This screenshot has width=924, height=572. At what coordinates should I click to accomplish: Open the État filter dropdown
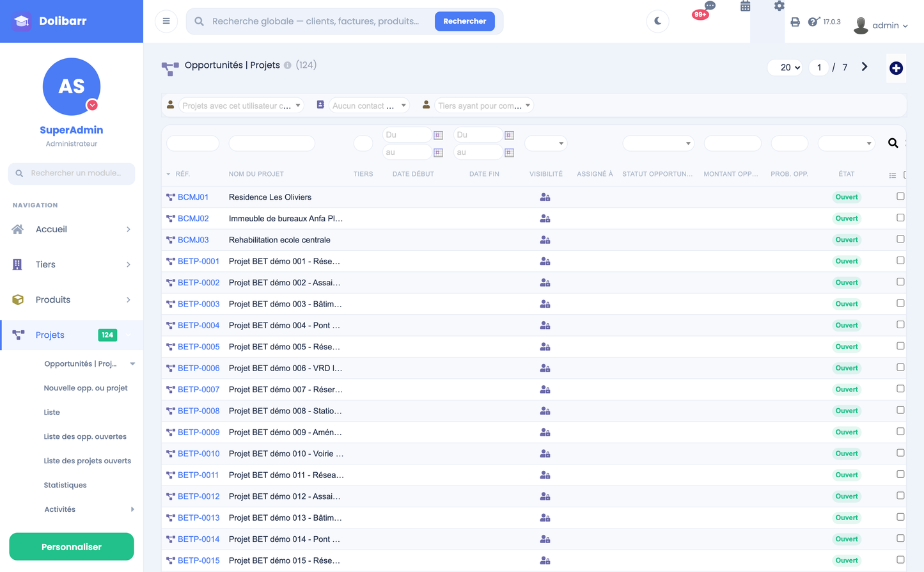tap(846, 143)
